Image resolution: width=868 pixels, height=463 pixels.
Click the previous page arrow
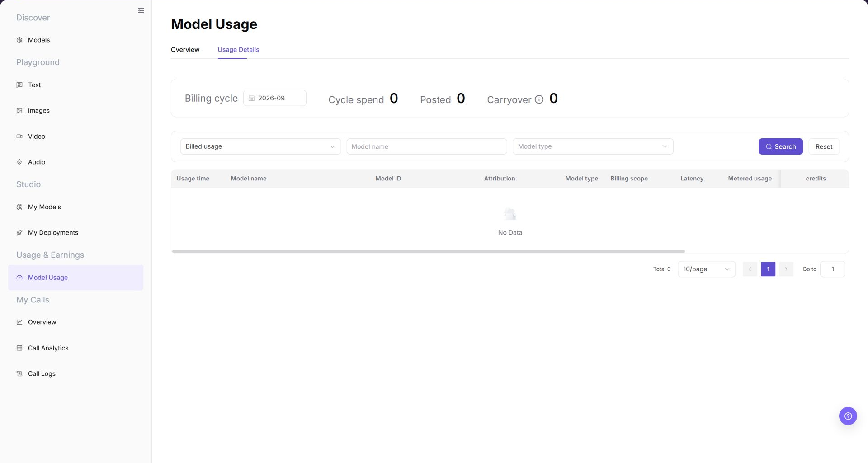point(750,269)
